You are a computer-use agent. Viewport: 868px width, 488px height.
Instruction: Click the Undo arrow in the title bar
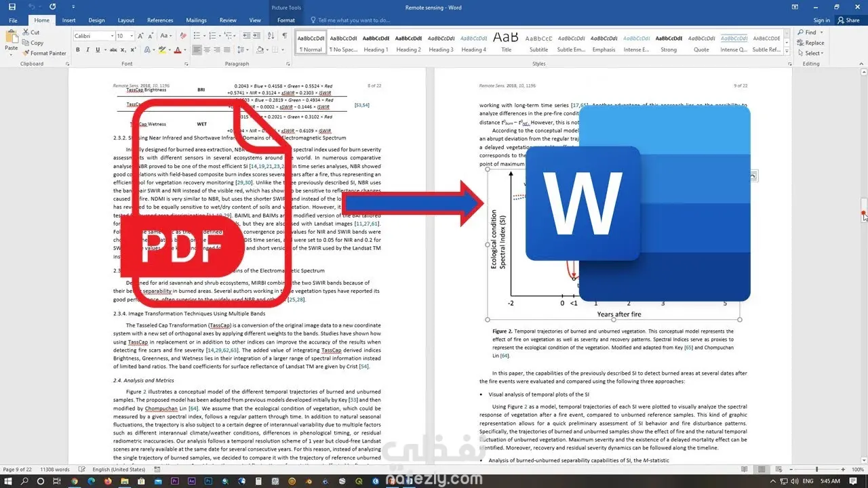[33, 7]
